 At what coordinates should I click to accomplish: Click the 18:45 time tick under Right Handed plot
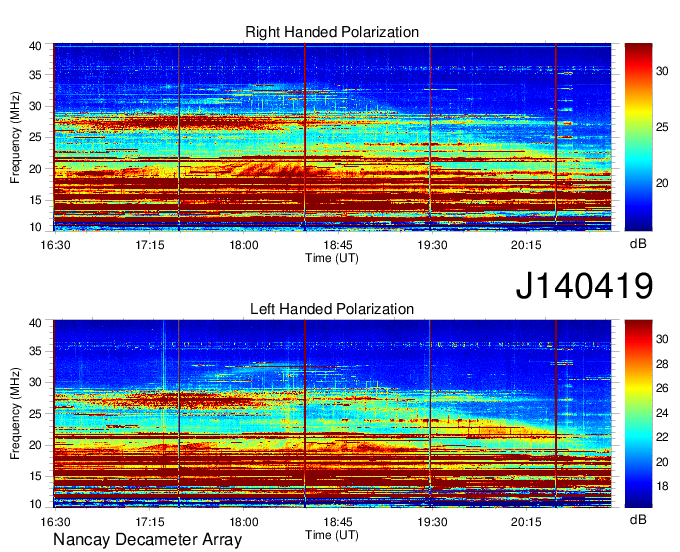coord(338,245)
